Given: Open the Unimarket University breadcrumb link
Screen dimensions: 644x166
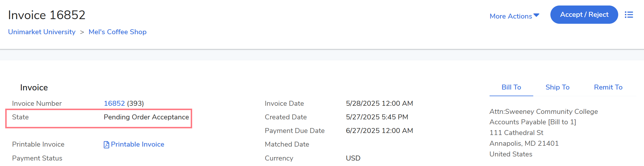Looking at the screenshot, I should tap(42, 32).
